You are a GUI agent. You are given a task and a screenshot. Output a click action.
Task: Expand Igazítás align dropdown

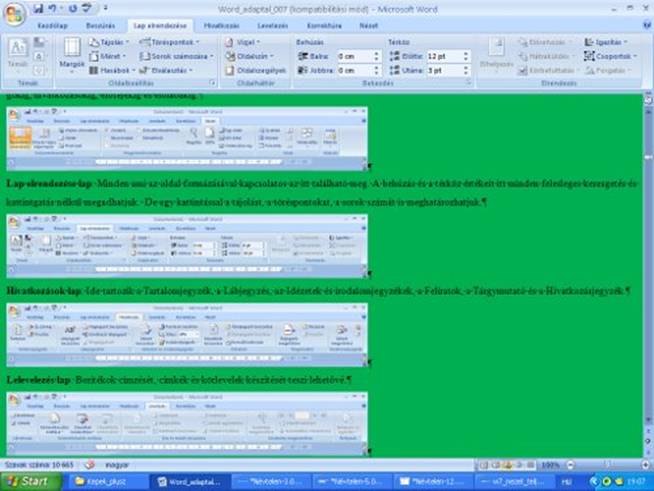606,42
